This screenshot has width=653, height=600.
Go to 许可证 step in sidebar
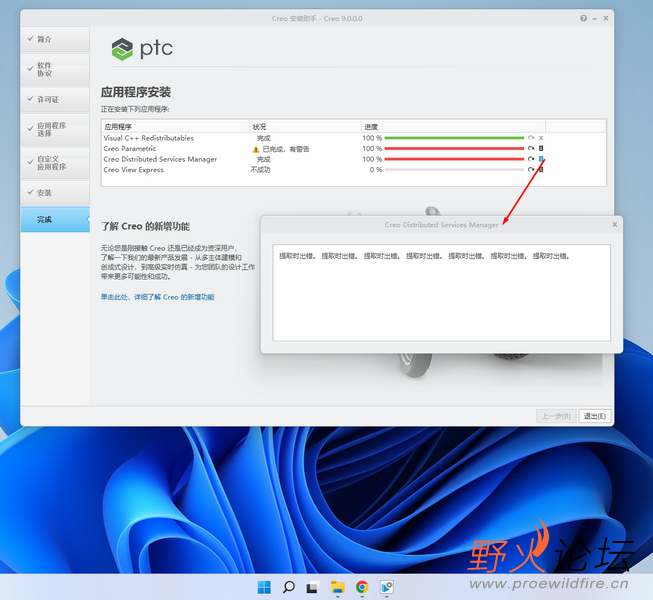click(55, 99)
